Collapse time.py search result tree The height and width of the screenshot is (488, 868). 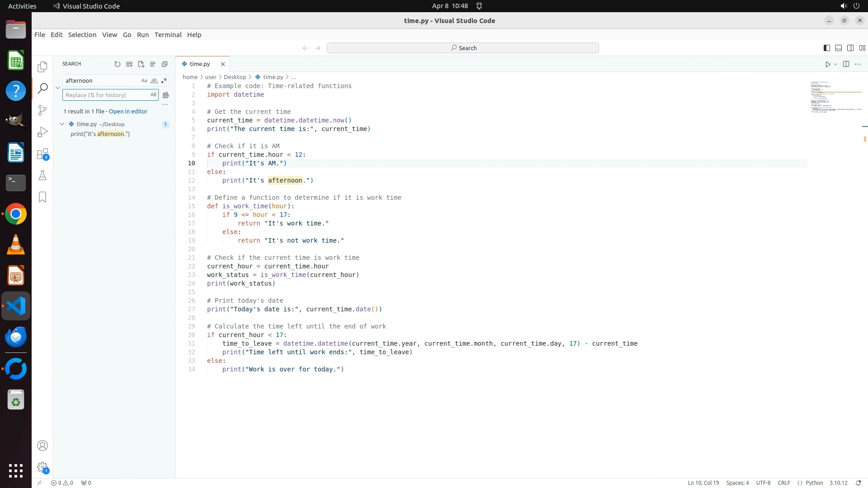click(x=62, y=124)
